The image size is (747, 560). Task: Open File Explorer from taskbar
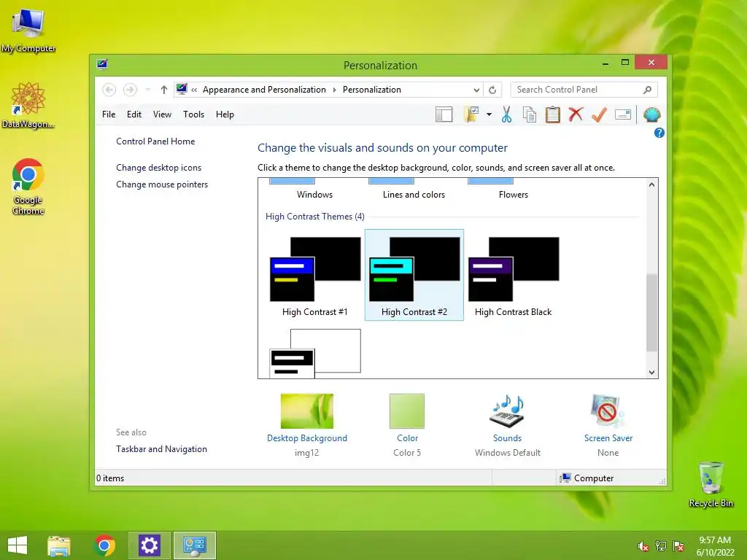tap(59, 545)
